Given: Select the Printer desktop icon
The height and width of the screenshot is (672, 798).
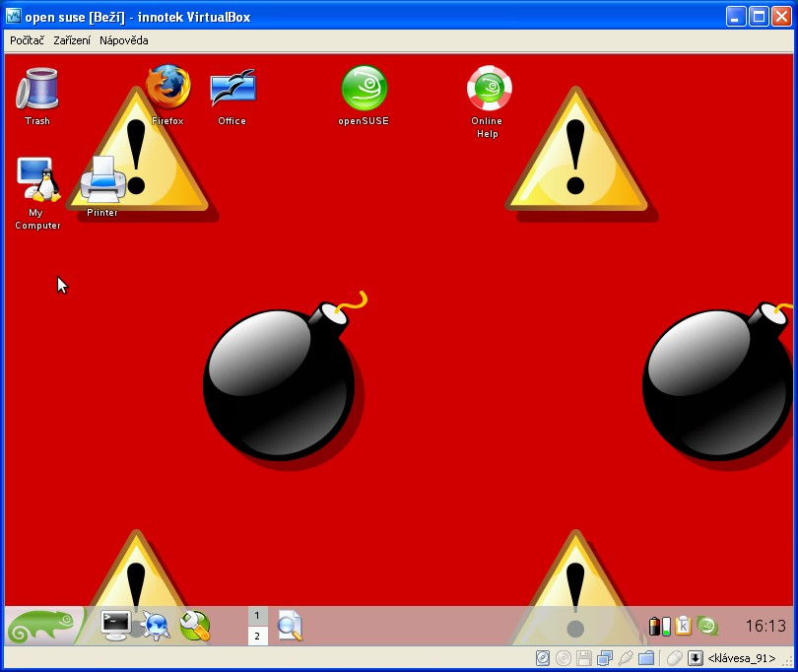Looking at the screenshot, I should (x=102, y=180).
